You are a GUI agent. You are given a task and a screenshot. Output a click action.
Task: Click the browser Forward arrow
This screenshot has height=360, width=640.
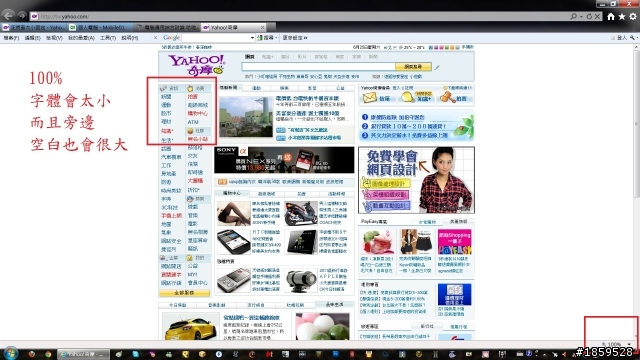click(x=22, y=16)
